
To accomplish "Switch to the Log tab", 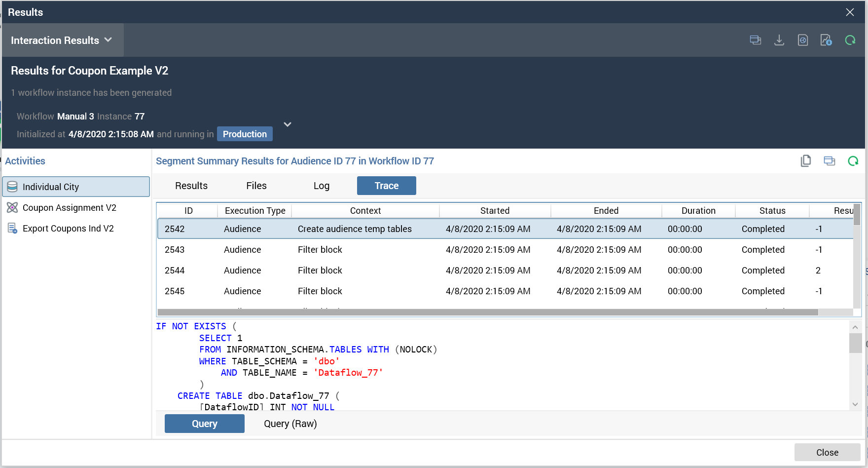I will 321,186.
